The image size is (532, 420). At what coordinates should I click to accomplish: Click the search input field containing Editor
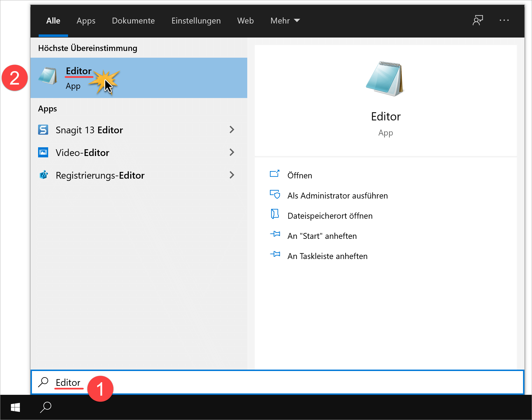pos(277,382)
